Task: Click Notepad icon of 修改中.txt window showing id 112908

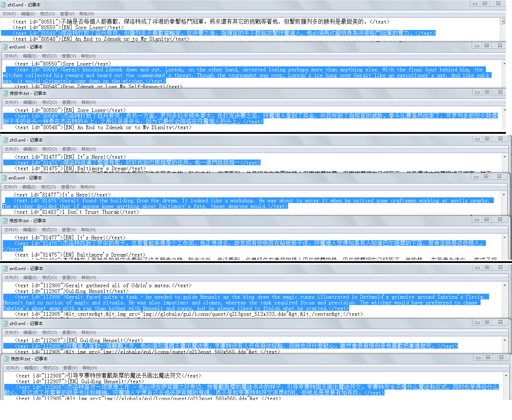Action: tap(6, 359)
